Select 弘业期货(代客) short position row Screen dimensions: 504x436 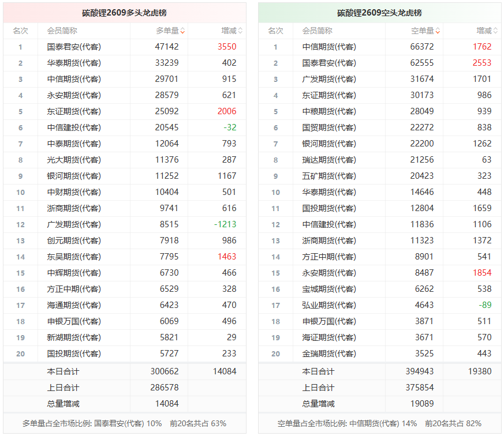(380, 305)
